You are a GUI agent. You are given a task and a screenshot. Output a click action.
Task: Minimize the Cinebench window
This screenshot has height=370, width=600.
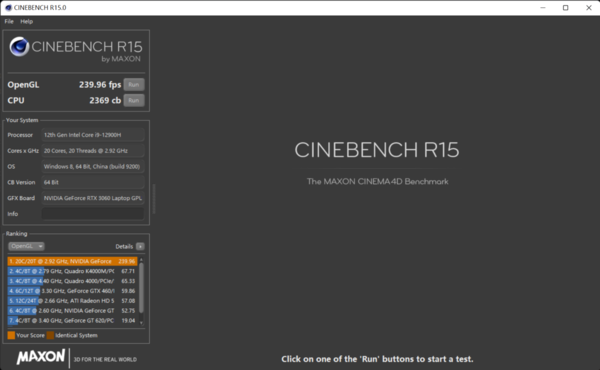pos(543,8)
